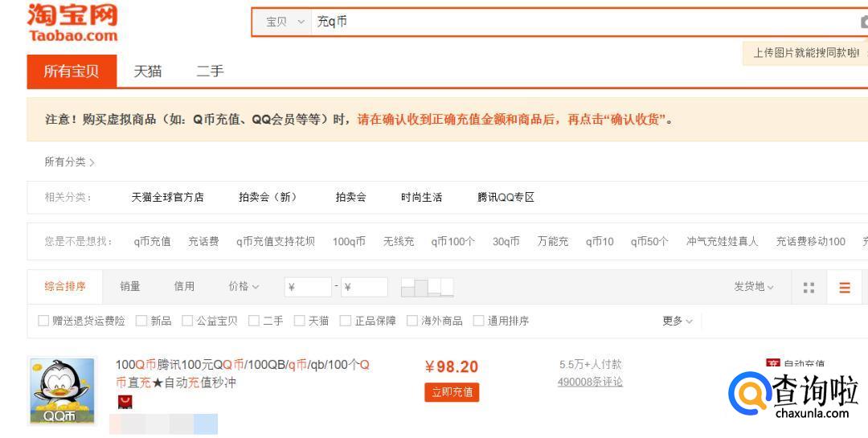Select 天猫 tab
868x438 pixels.
pyautogui.click(x=147, y=71)
